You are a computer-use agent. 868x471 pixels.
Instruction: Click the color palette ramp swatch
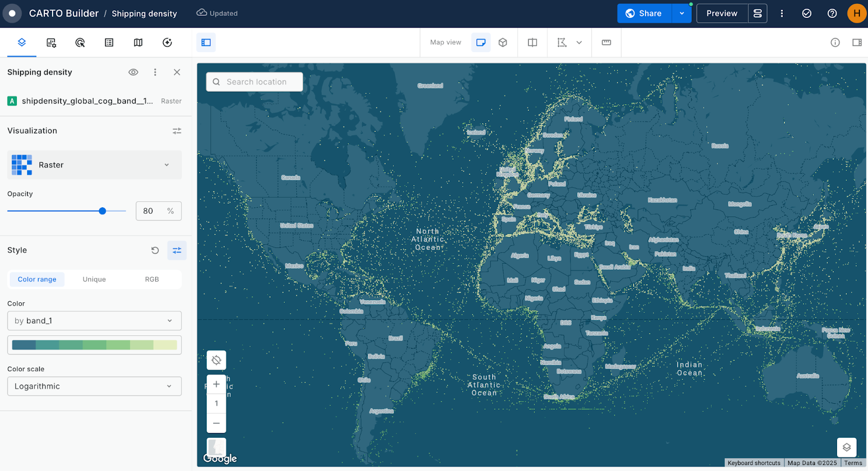[94, 345]
